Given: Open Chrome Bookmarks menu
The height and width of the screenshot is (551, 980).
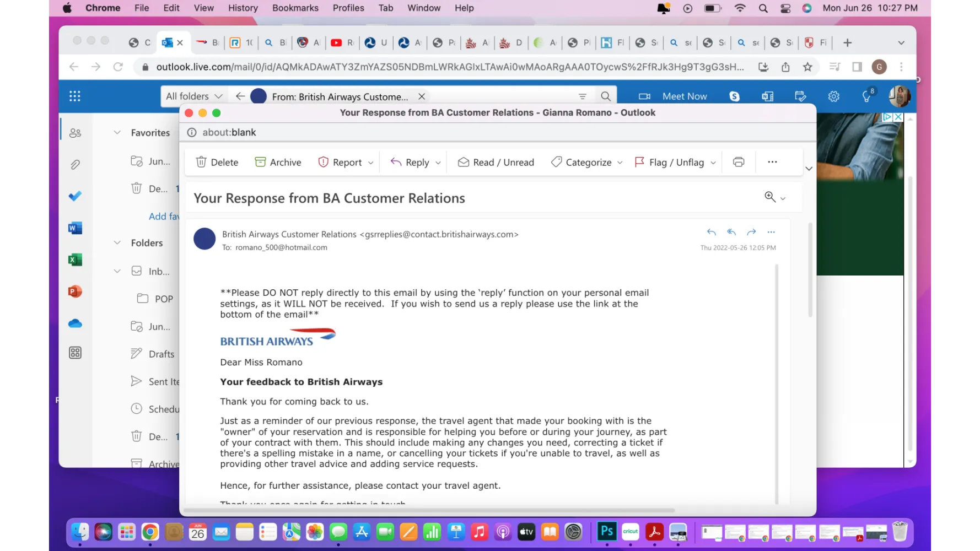Looking at the screenshot, I should click(295, 8).
